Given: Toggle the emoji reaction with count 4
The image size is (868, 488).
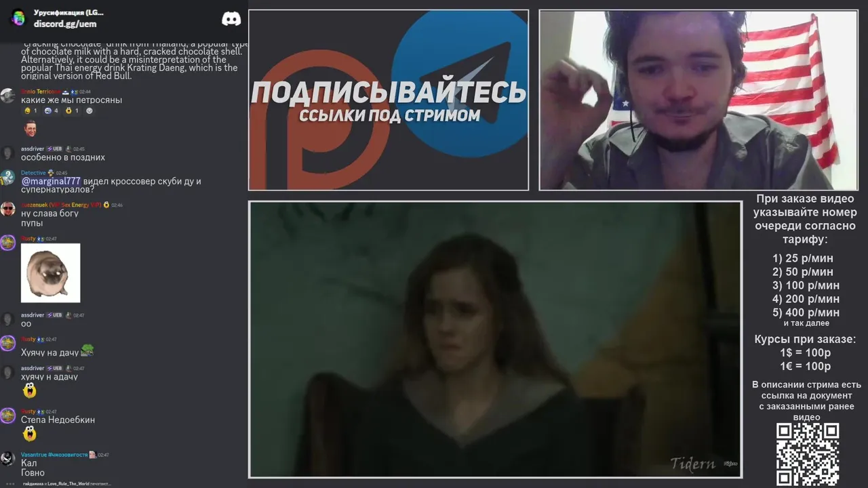Looking at the screenshot, I should 52,110.
